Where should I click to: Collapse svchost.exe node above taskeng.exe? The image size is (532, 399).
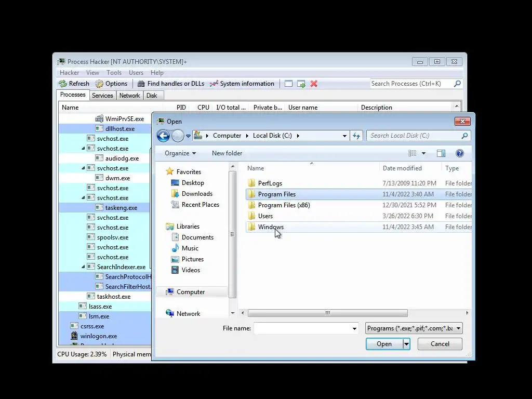pyautogui.click(x=83, y=197)
